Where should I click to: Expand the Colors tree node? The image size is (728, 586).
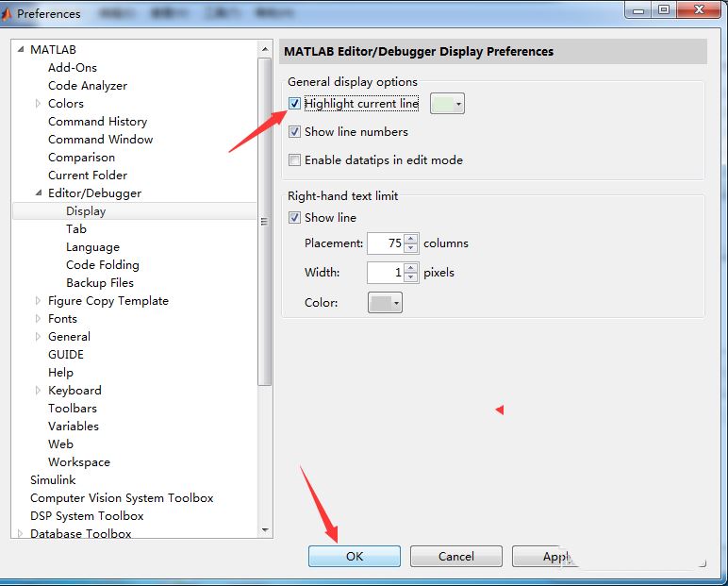coord(38,103)
